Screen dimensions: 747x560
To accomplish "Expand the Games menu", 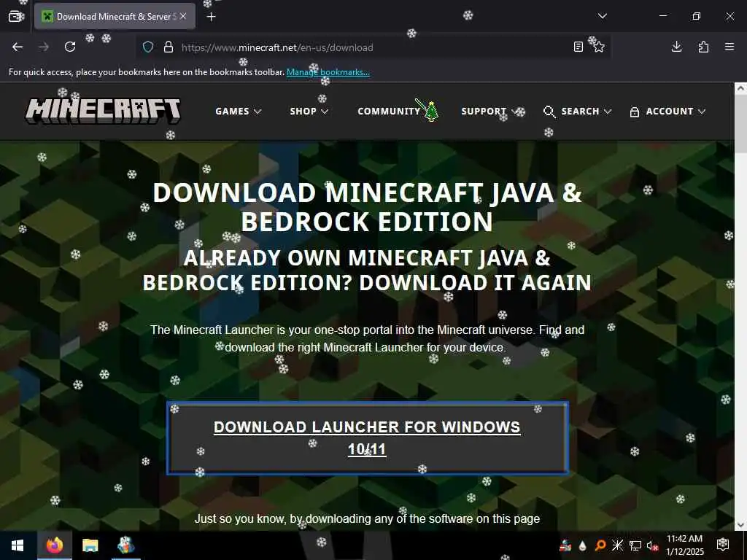I will pyautogui.click(x=239, y=112).
